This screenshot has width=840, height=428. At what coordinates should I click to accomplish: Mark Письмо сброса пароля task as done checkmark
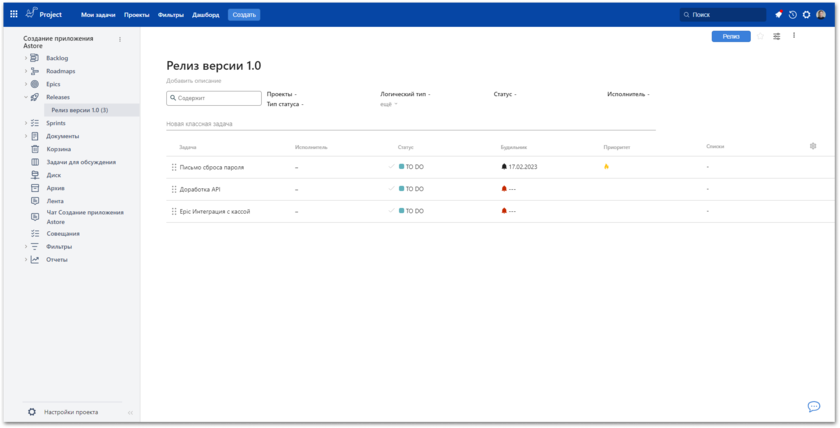click(x=392, y=167)
